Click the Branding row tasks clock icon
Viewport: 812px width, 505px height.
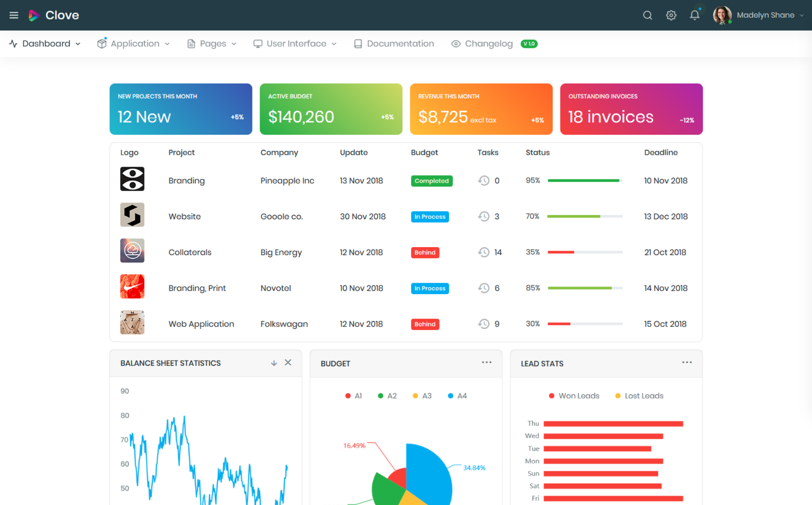coord(484,181)
